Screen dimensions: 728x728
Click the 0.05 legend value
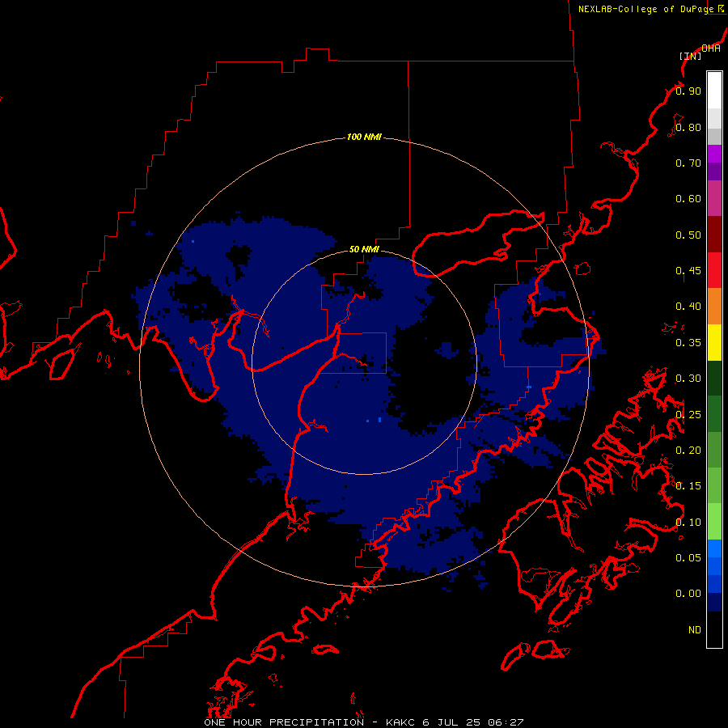[x=688, y=558]
